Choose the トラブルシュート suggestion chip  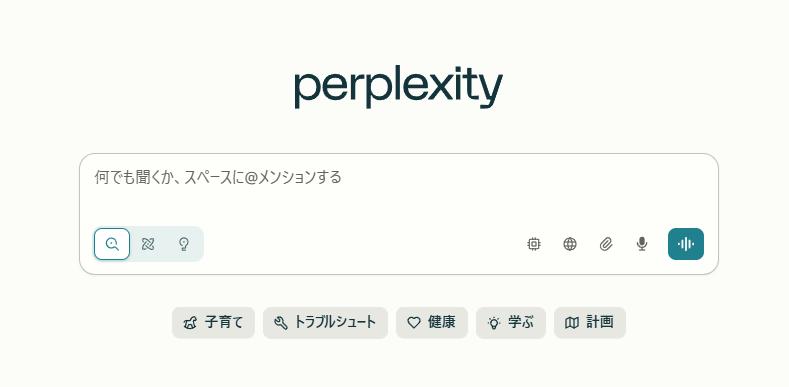pos(325,323)
